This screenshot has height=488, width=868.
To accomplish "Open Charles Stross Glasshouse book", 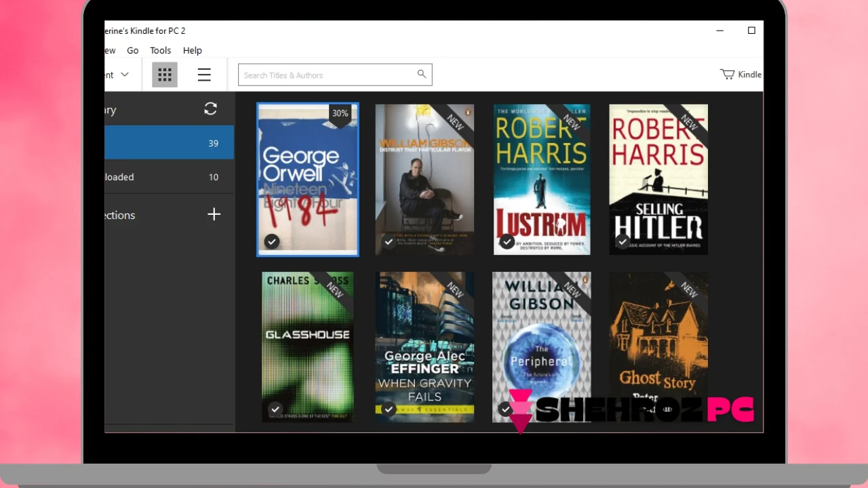I will (x=308, y=347).
